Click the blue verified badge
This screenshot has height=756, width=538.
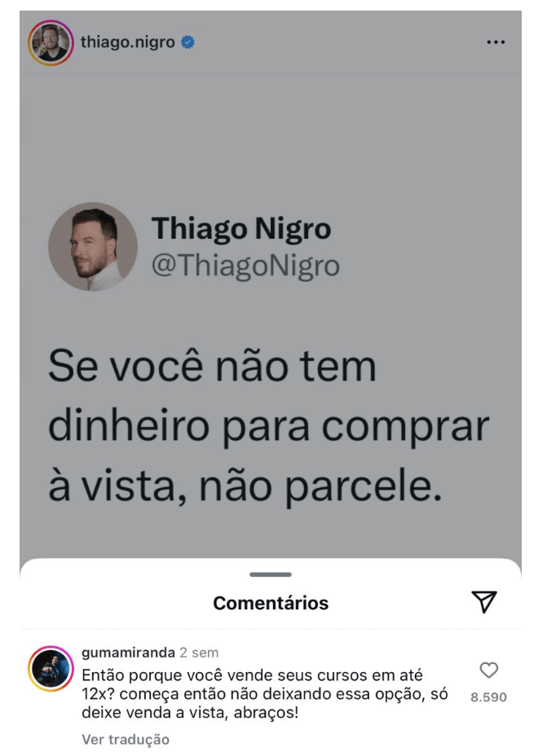point(187,42)
